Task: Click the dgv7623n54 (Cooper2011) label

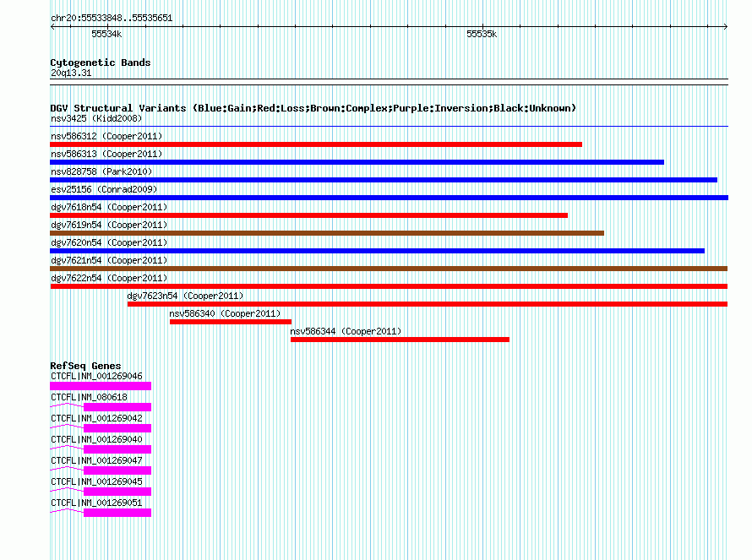Action: [x=185, y=296]
